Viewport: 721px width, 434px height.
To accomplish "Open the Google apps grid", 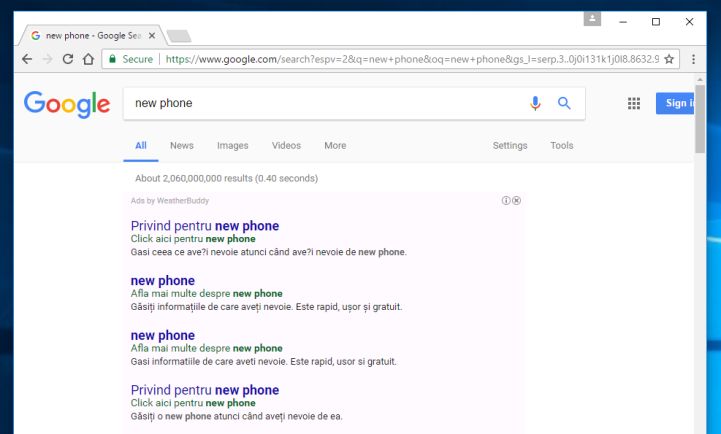I will [633, 103].
